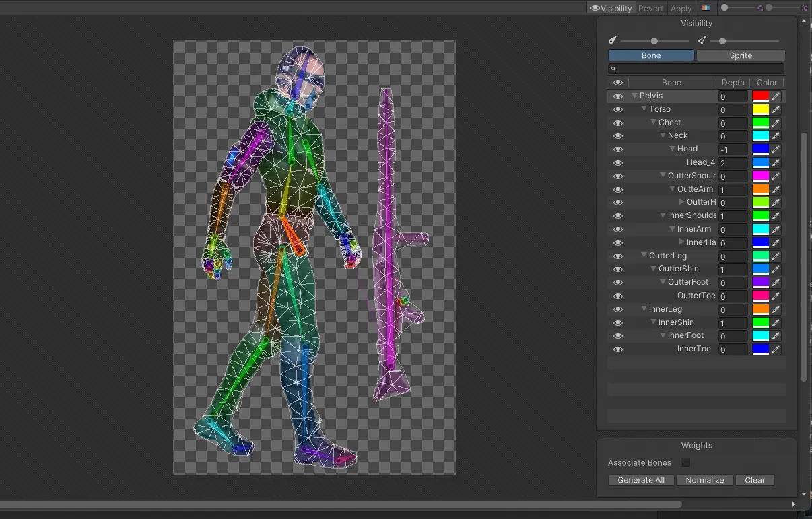The width and height of the screenshot is (812, 519).
Task: Collapse the Pelvis bone hierarchy
Action: [x=634, y=96]
